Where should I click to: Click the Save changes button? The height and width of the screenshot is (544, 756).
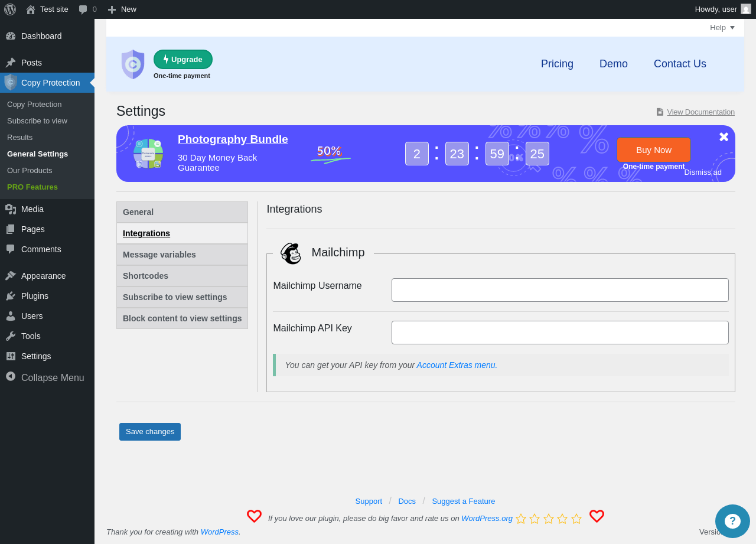[x=150, y=432]
